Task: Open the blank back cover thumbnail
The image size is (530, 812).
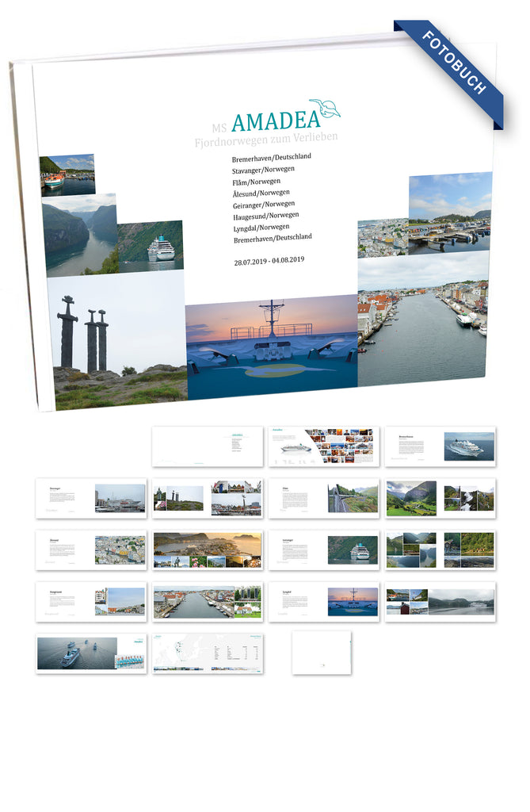Action: tap(322, 653)
